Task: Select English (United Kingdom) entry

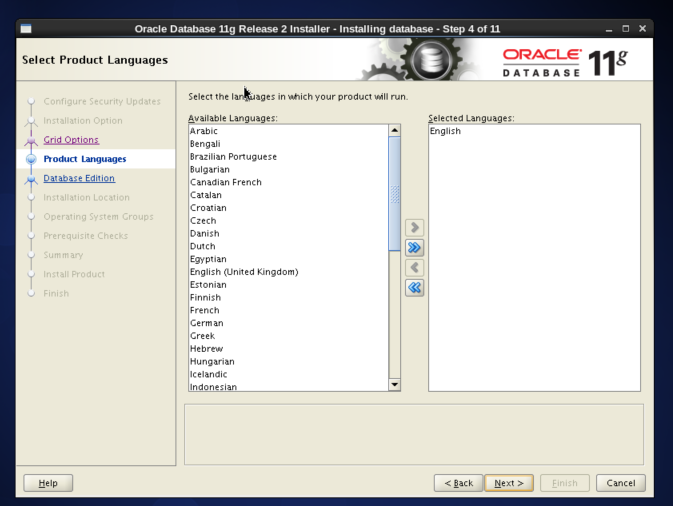Action: [x=288, y=272]
